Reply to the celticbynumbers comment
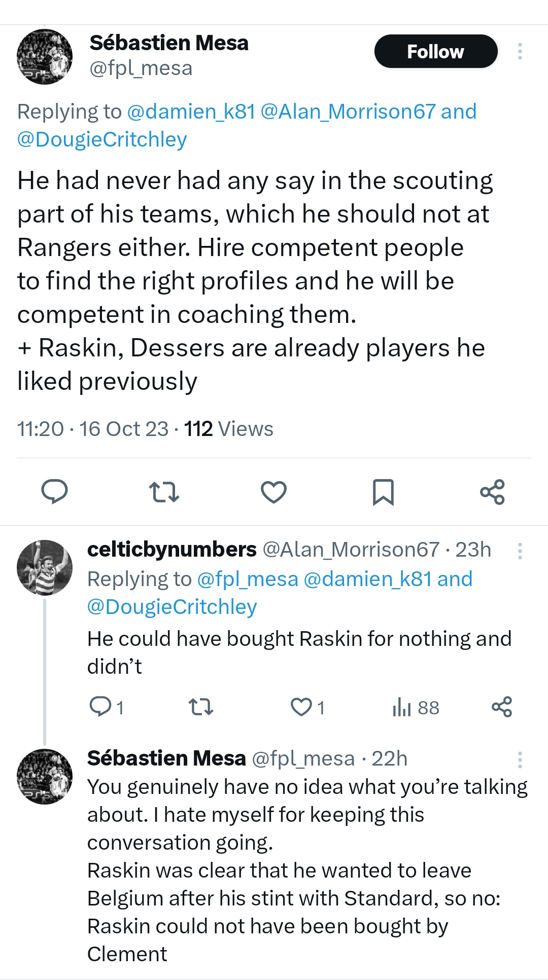 (100, 707)
